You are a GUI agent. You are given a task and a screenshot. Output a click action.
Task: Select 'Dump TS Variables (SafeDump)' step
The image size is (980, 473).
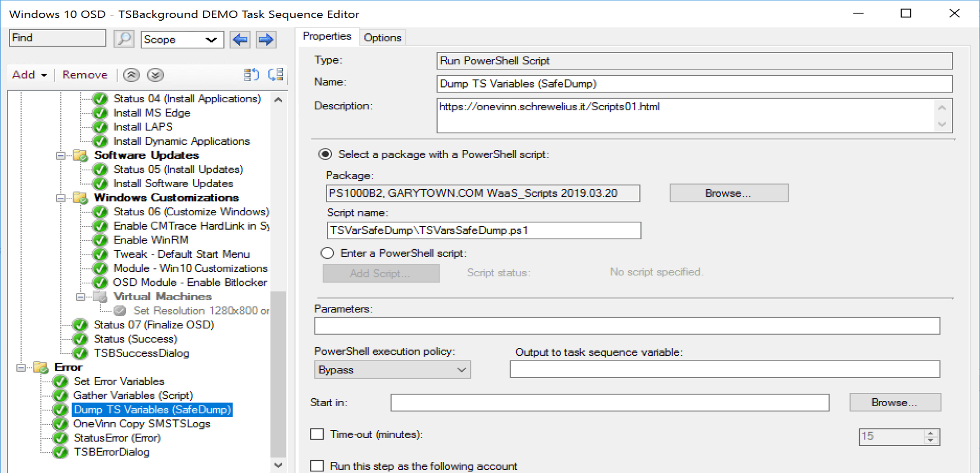point(153,410)
